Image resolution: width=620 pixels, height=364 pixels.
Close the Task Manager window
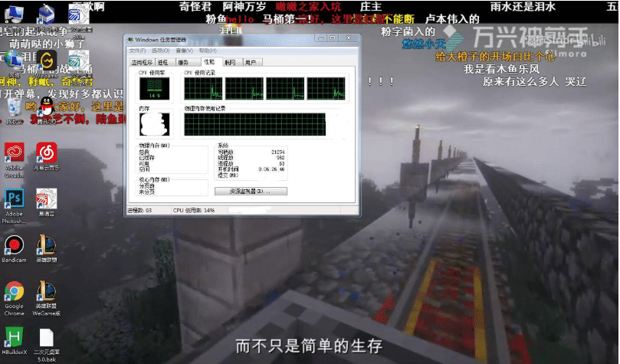[x=349, y=38]
